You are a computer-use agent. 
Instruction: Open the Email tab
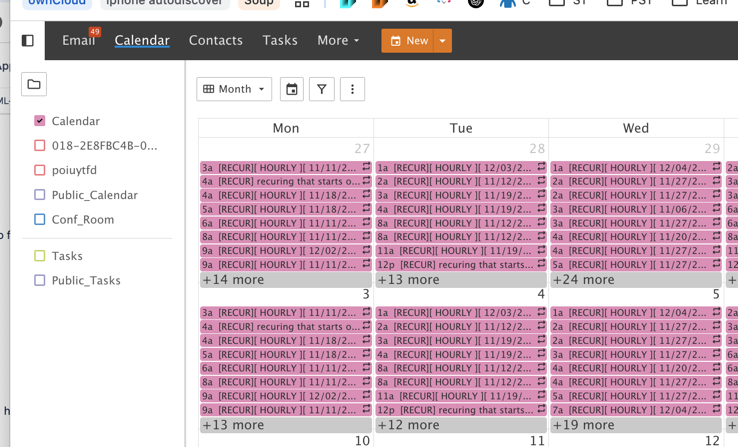tap(78, 41)
